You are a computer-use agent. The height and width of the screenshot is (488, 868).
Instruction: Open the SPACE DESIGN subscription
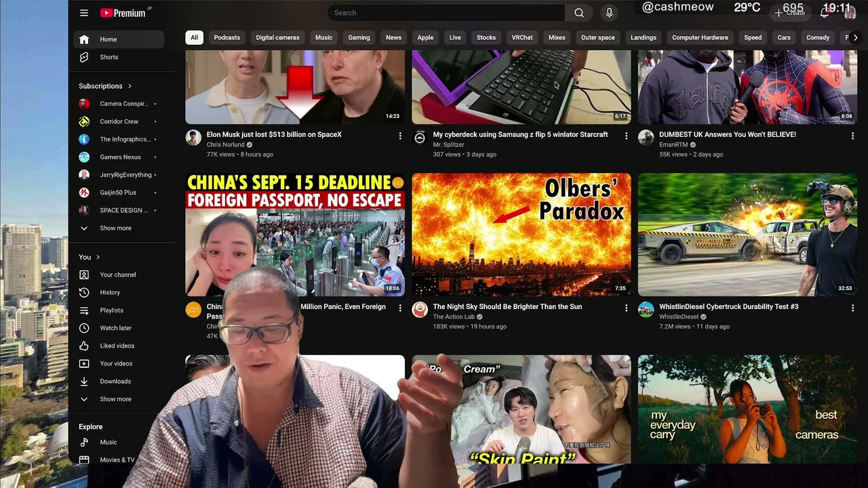pyautogui.click(x=119, y=210)
